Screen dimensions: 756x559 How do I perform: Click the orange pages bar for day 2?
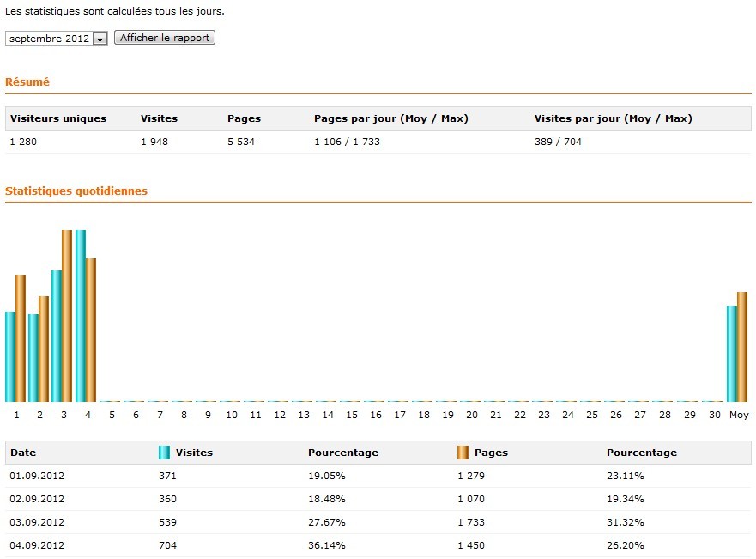pos(44,349)
